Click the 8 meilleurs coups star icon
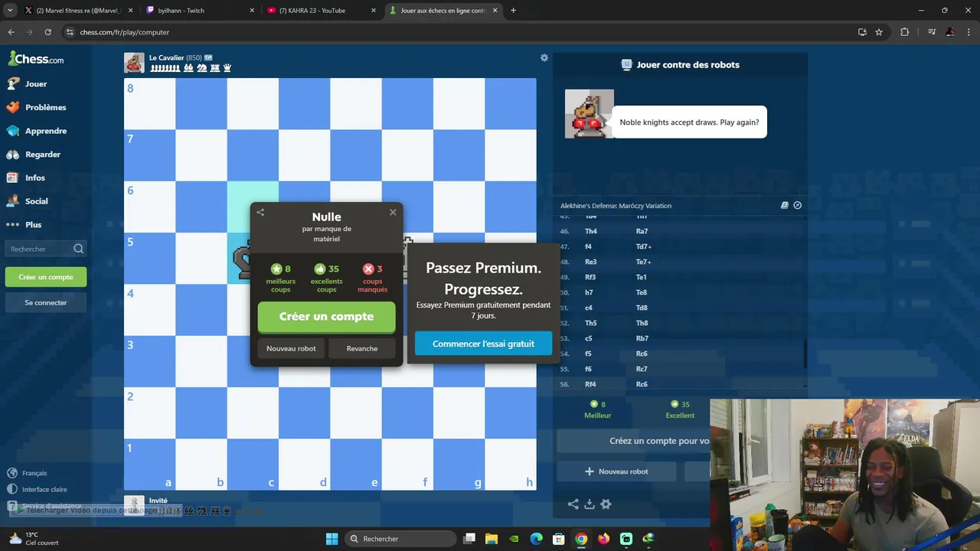 [x=276, y=269]
